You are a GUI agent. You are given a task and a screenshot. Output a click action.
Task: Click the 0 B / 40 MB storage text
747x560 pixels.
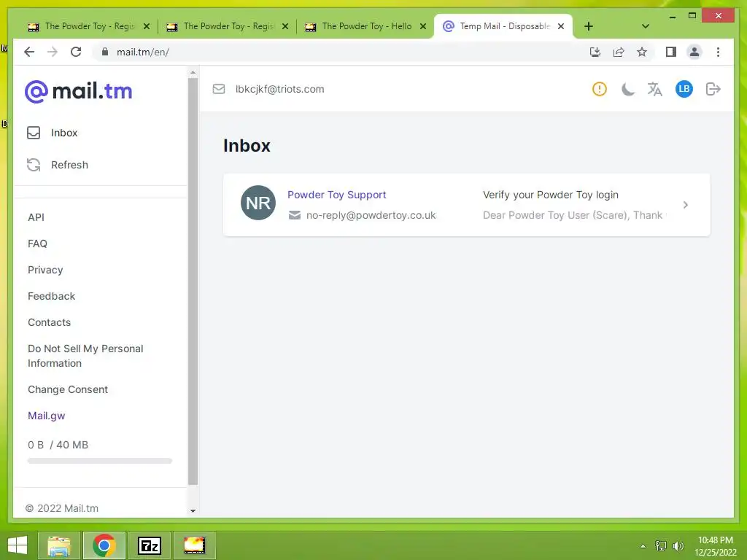pos(58,445)
